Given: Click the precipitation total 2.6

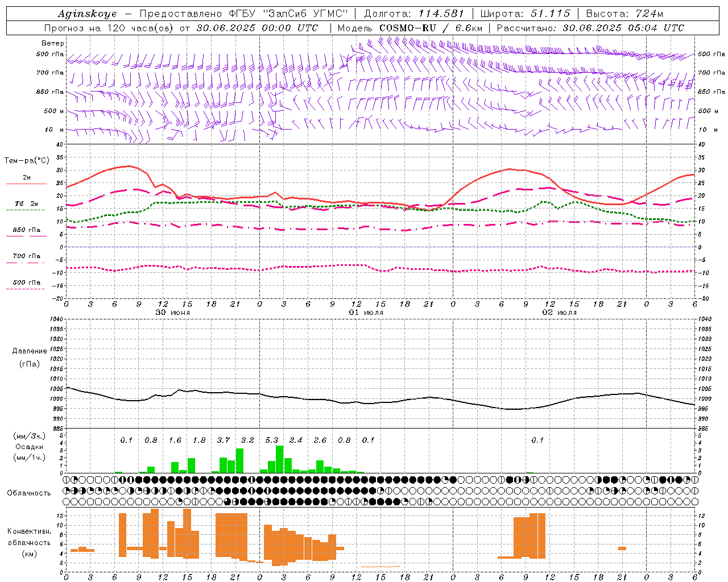Looking at the screenshot, I should coord(320,440).
